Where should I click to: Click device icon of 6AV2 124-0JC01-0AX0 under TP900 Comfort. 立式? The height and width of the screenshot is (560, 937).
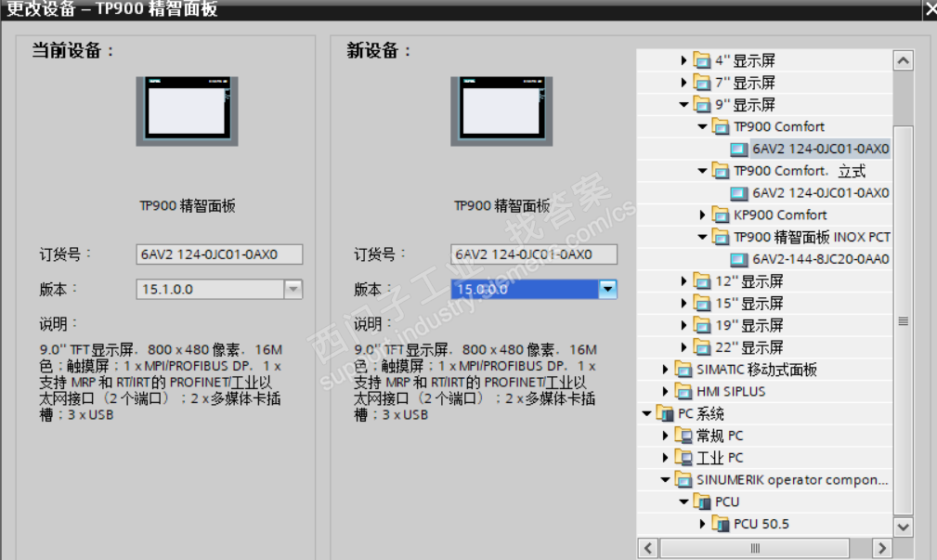(x=738, y=193)
